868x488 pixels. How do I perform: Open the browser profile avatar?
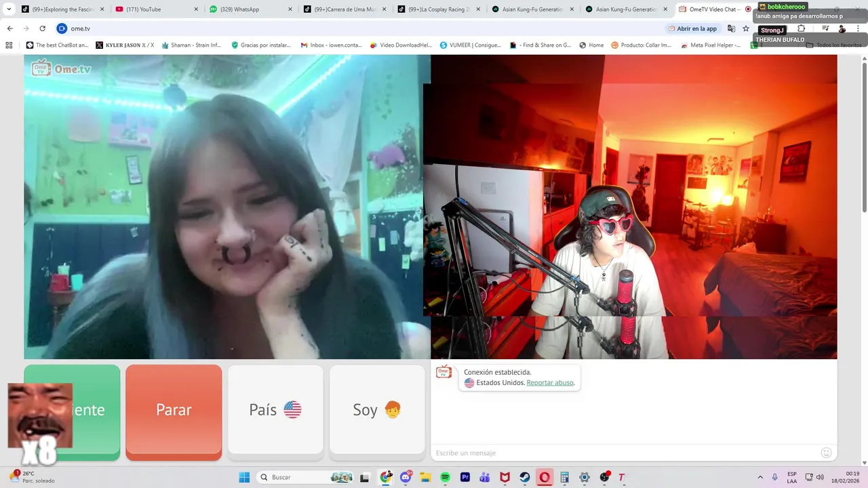(x=842, y=28)
